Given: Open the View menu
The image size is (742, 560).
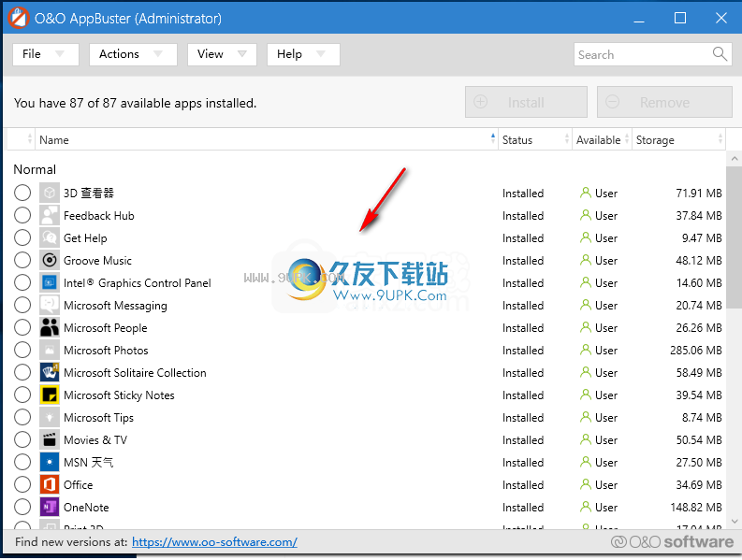Looking at the screenshot, I should [222, 54].
